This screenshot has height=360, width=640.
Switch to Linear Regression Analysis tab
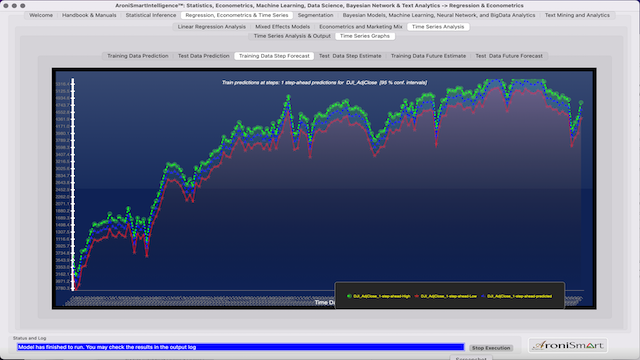211,27
